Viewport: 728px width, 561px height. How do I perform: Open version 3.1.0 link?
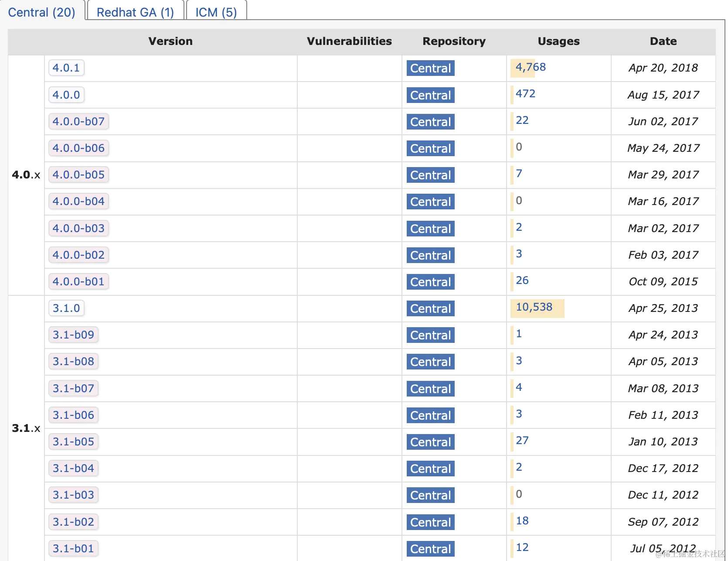[x=66, y=308]
